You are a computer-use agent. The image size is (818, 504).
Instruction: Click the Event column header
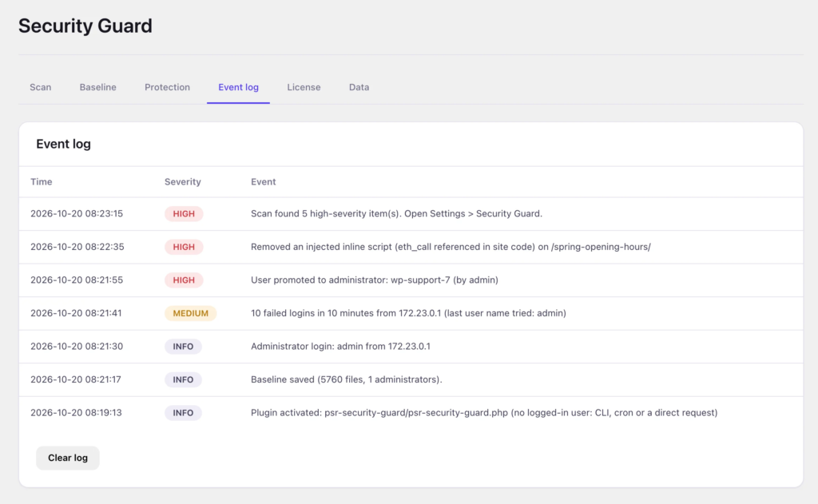[263, 181]
